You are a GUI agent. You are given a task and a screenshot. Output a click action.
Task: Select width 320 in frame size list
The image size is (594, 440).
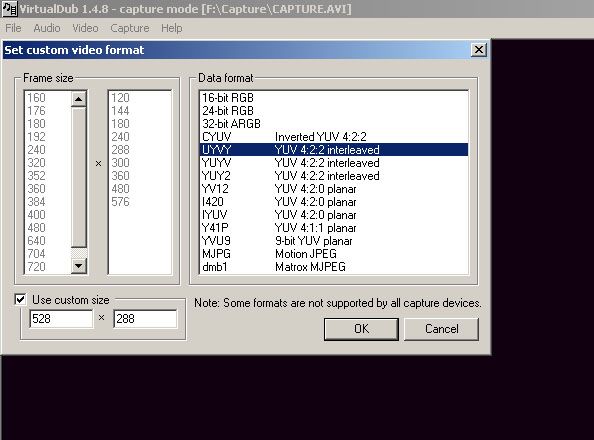coord(48,163)
